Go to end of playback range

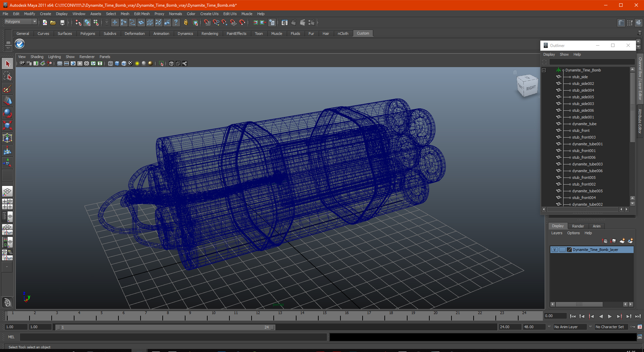pyautogui.click(x=638, y=316)
